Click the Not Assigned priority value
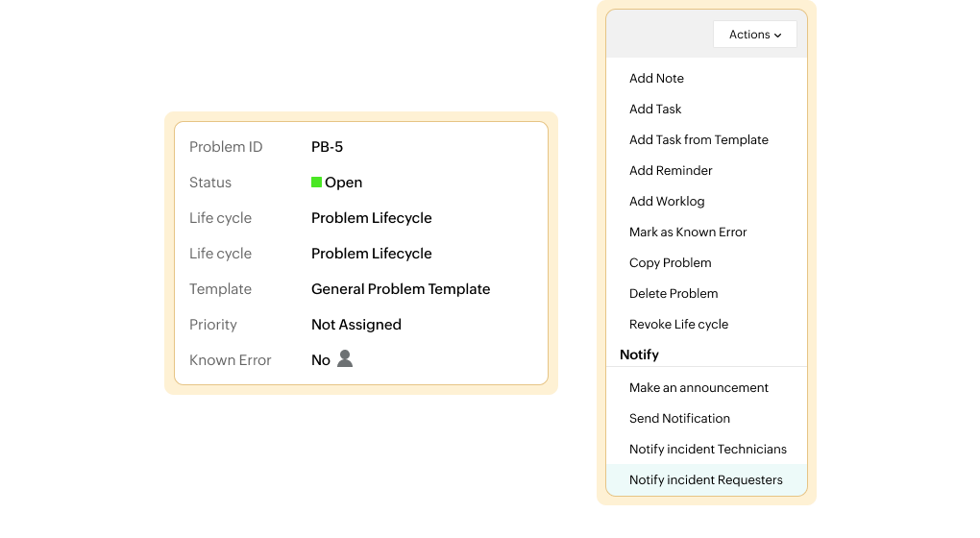 tap(355, 325)
